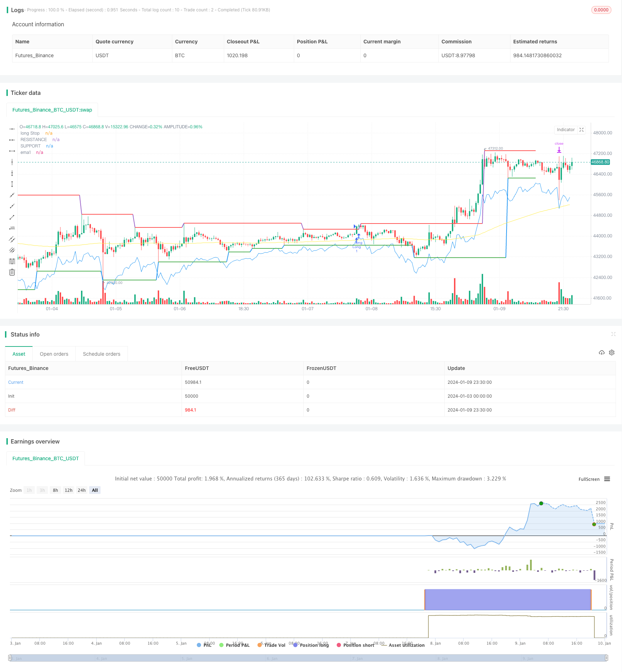622x672 pixels.
Task: Click the current price label 46868.80
Action: (600, 162)
